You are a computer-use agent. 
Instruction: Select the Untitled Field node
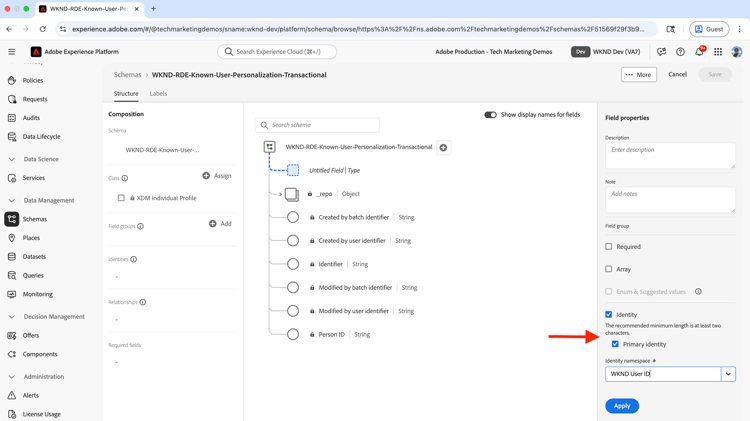pos(334,170)
